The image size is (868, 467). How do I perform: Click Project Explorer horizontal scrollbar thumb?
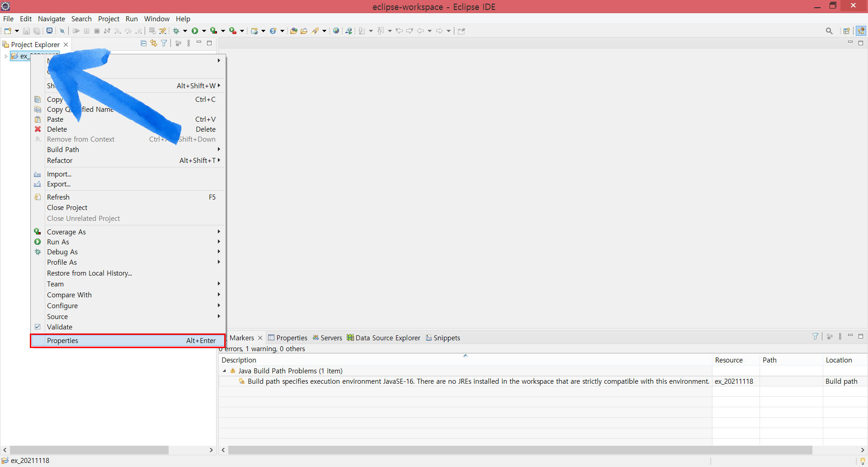coord(89,450)
